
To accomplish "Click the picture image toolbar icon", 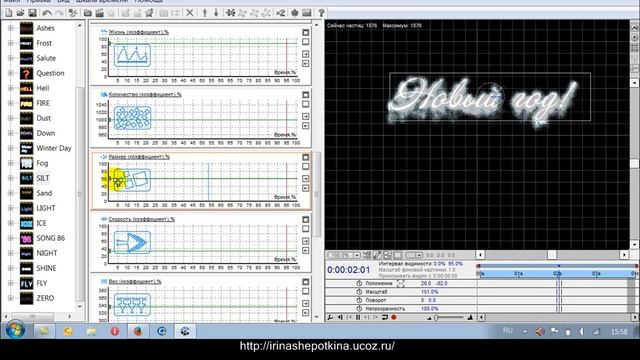I will (307, 13).
